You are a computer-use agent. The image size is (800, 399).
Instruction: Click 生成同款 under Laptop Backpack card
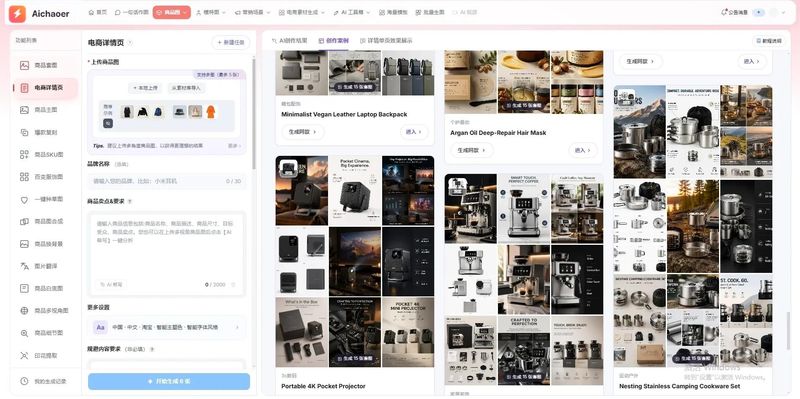pyautogui.click(x=303, y=132)
